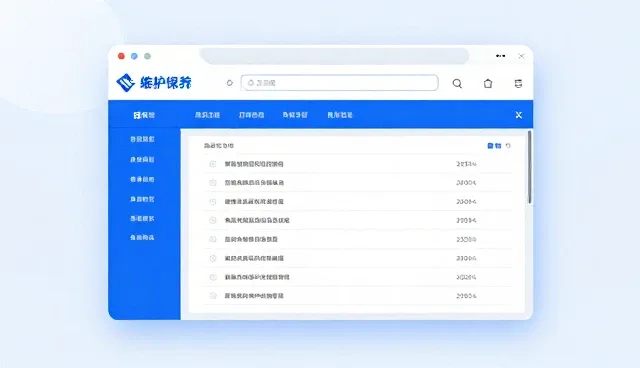Click the 维护保养 brand title text
This screenshot has height=368, width=640.
(166, 83)
